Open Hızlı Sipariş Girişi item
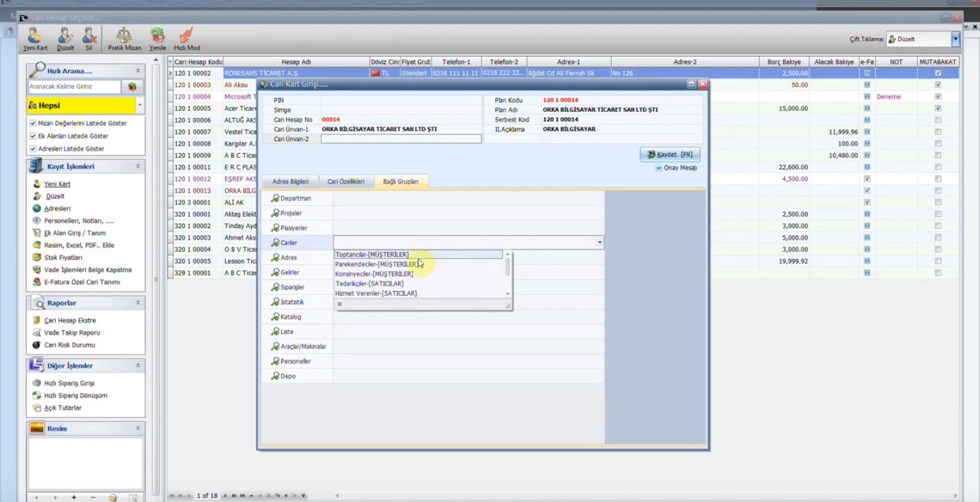This screenshot has width=980, height=502. [69, 383]
